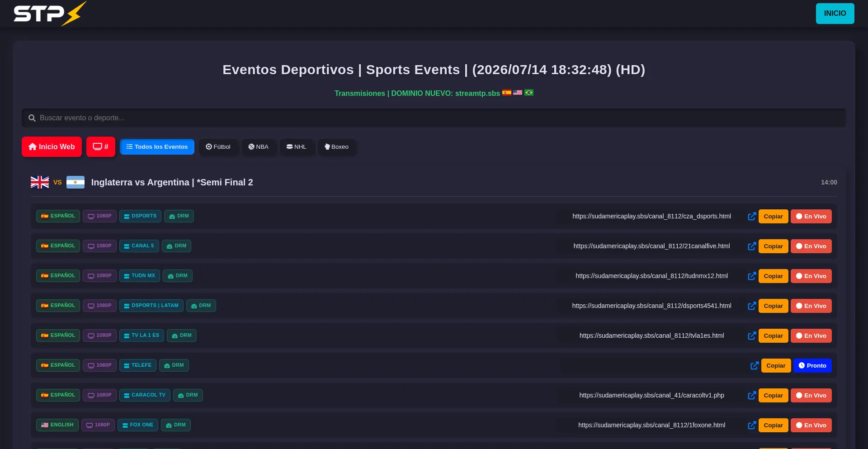Click the CARACOL TV channel tag

(x=145, y=395)
